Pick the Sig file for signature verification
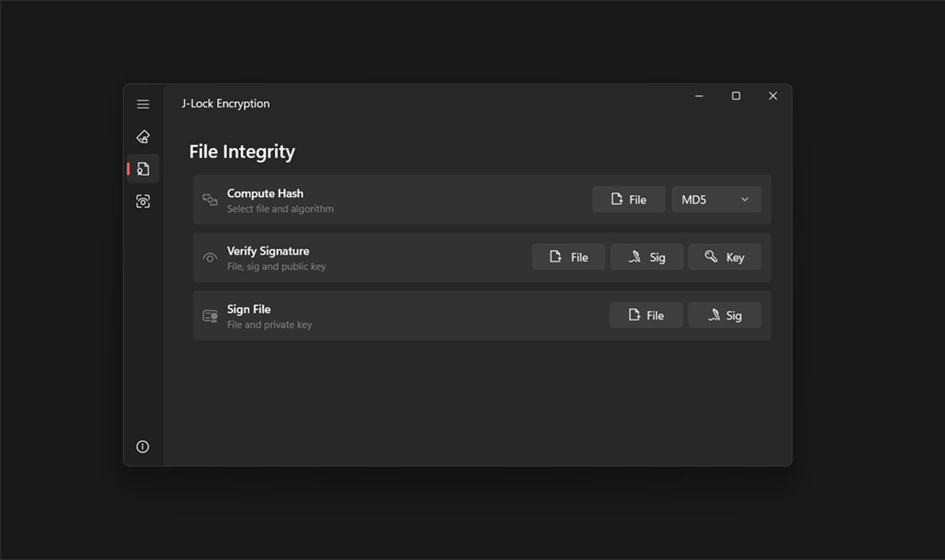This screenshot has height=560, width=945. point(646,257)
